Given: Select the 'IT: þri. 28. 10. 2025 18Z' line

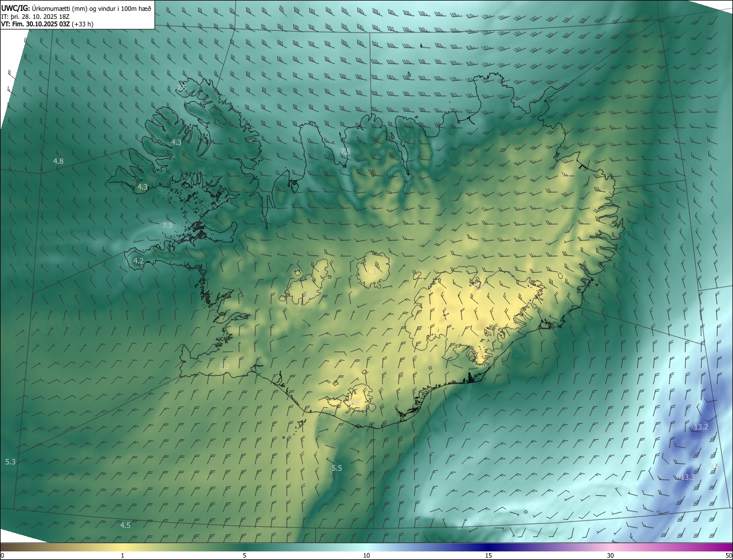Looking at the screenshot, I should coord(36,16).
